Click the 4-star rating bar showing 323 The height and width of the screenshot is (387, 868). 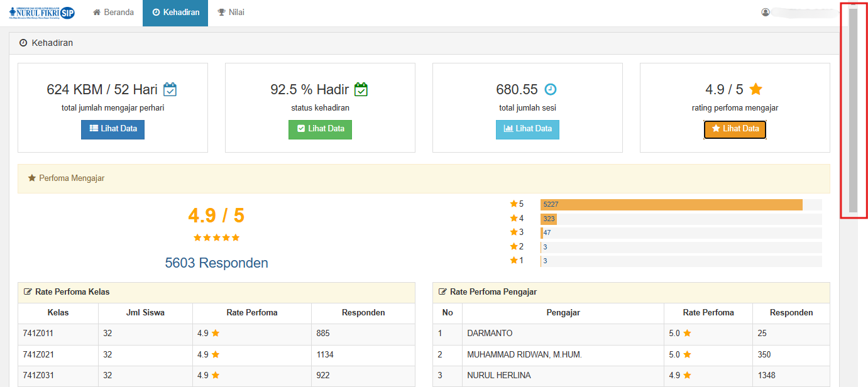pos(549,219)
